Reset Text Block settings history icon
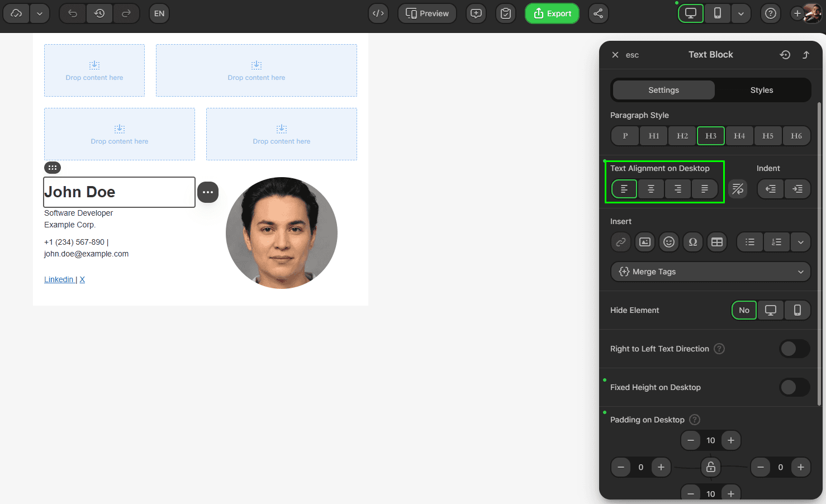The width and height of the screenshot is (826, 504). click(785, 55)
